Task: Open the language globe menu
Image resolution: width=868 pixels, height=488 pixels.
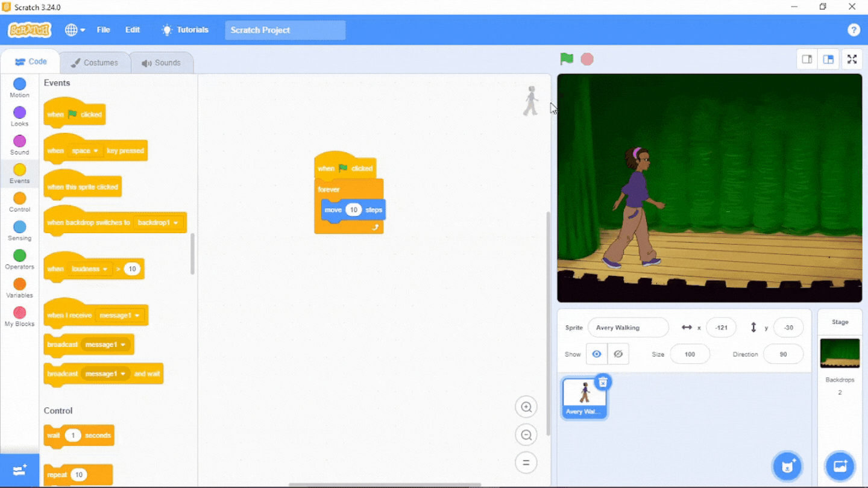Action: (x=75, y=30)
